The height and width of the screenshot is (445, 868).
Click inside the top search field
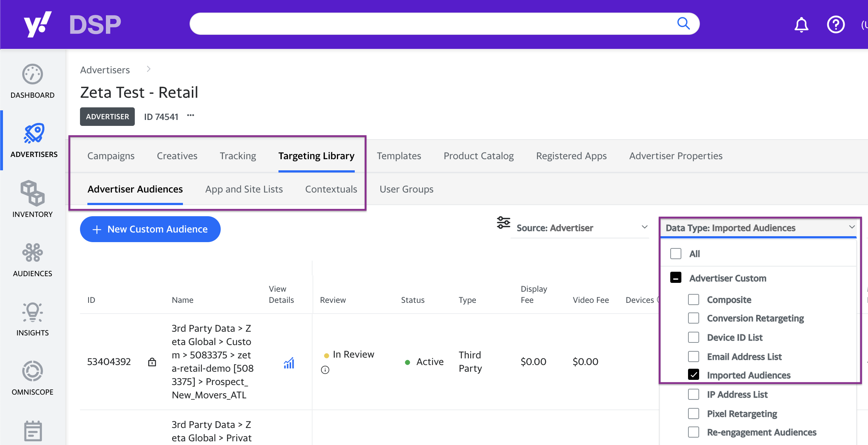click(430, 24)
